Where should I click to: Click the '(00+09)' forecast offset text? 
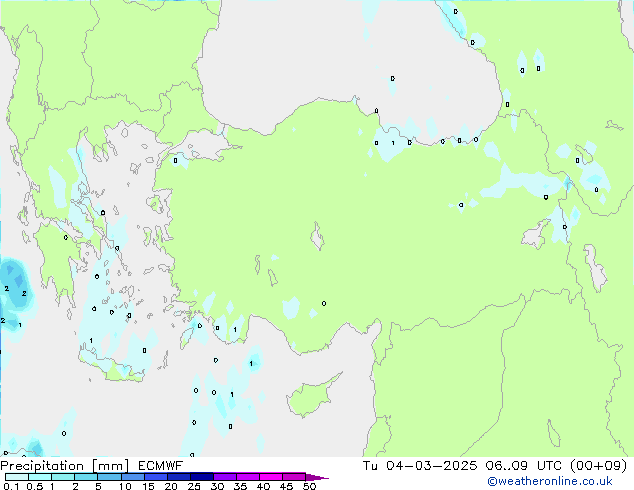click(x=598, y=466)
